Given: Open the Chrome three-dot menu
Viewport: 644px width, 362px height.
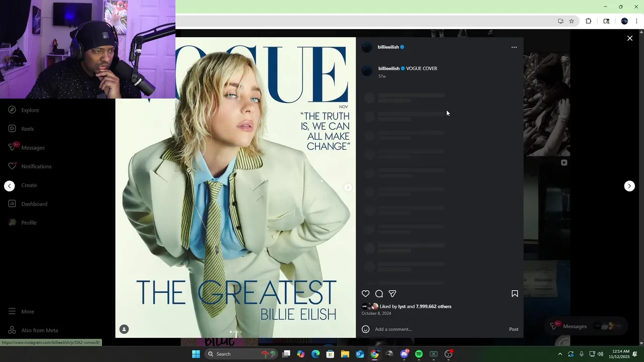Looking at the screenshot, I should tap(636, 21).
